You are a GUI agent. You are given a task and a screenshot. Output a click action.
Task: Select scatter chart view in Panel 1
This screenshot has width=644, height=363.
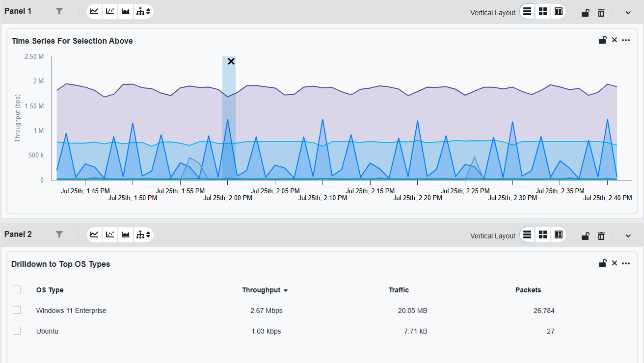tap(110, 11)
